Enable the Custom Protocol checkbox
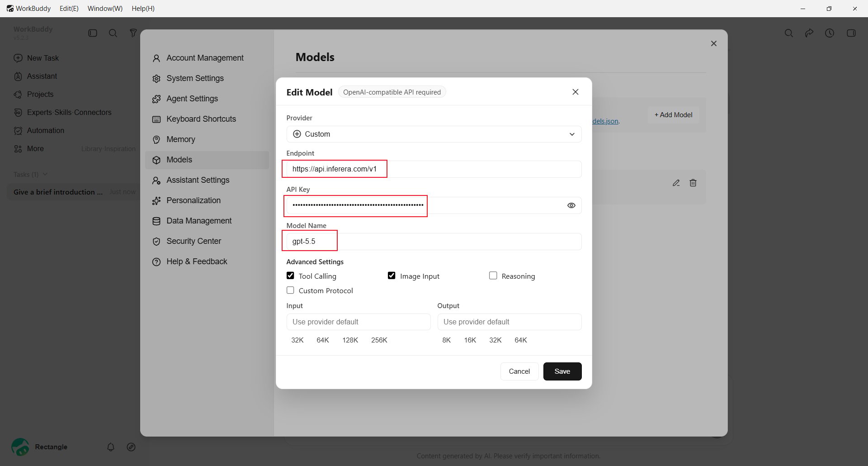 [x=290, y=290]
